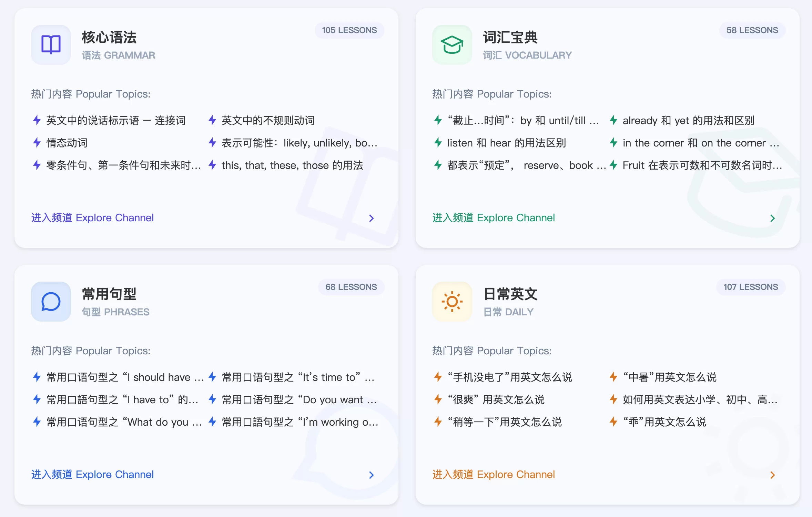Image resolution: width=812 pixels, height=517 pixels.
Task: Open topic 英文中的不规则动词
Action: pyautogui.click(x=268, y=121)
